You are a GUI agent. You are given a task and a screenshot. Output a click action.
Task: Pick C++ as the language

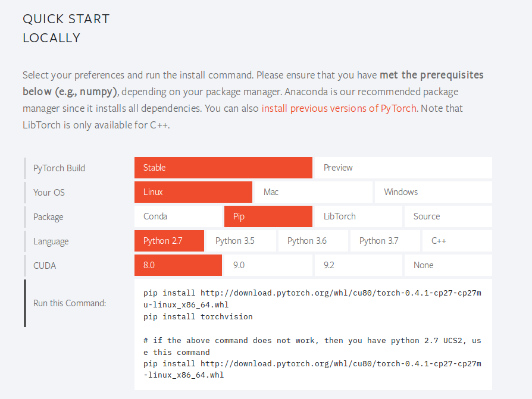(457, 241)
